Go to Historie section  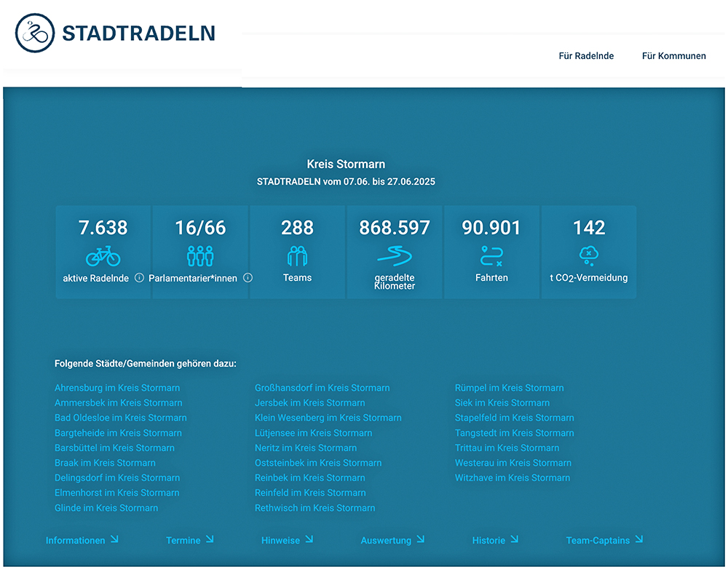pyautogui.click(x=488, y=540)
